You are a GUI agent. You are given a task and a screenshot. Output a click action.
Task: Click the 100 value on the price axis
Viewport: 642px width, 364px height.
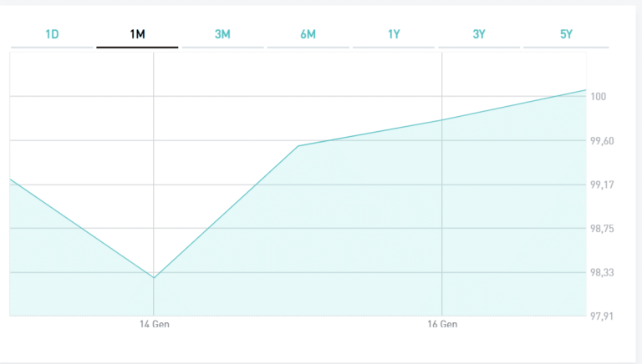(x=599, y=97)
